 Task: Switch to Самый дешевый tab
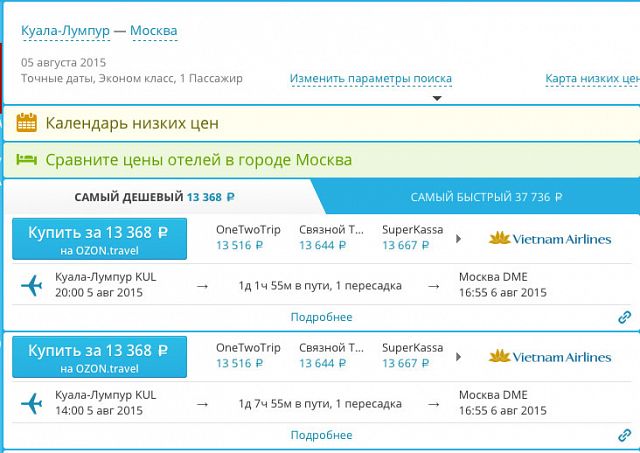pos(155,197)
